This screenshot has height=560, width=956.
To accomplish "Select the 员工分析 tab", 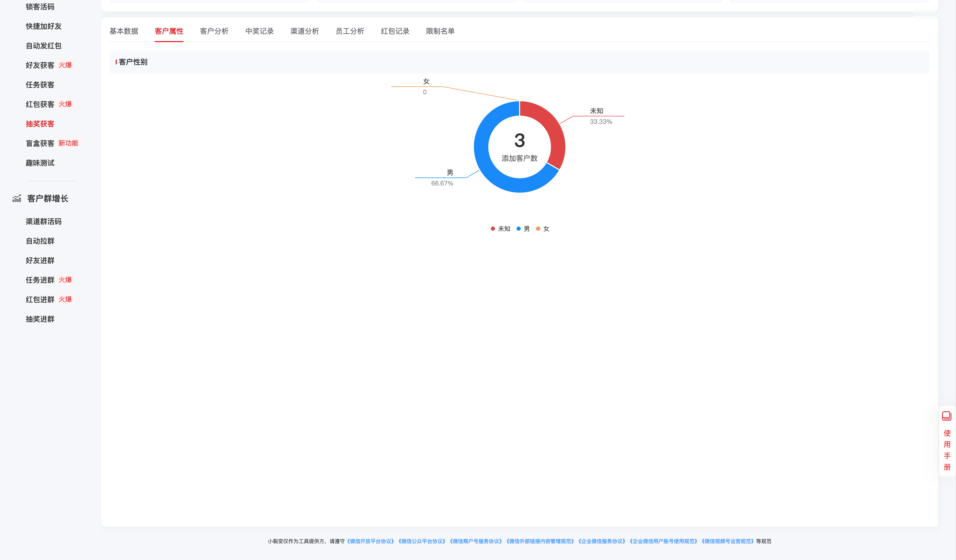I will (350, 31).
